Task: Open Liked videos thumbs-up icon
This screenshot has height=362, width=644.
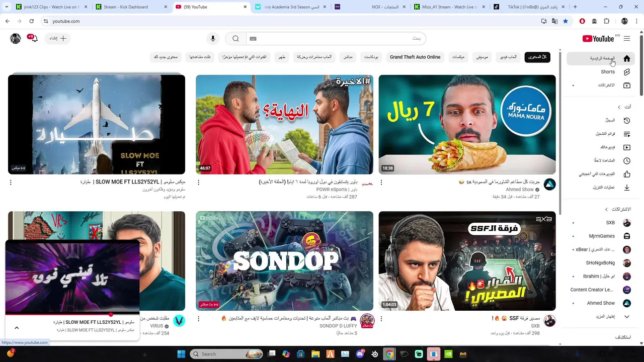Action: pos(627,174)
